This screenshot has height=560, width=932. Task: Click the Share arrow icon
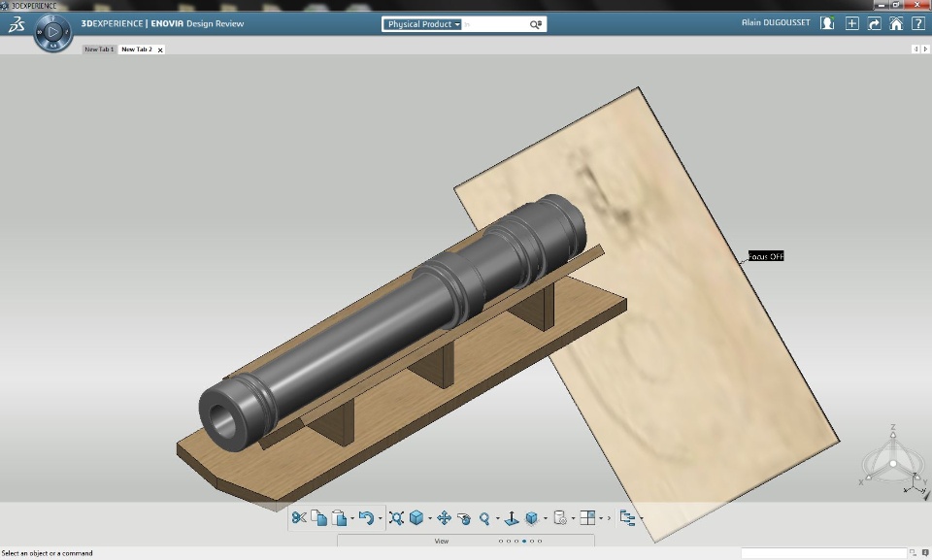pyautogui.click(x=874, y=24)
